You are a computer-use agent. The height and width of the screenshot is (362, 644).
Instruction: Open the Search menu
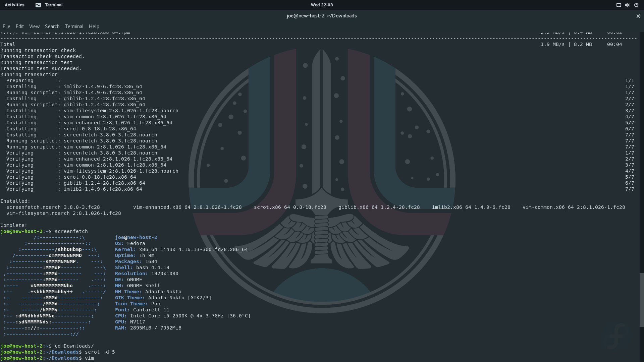pyautogui.click(x=52, y=26)
